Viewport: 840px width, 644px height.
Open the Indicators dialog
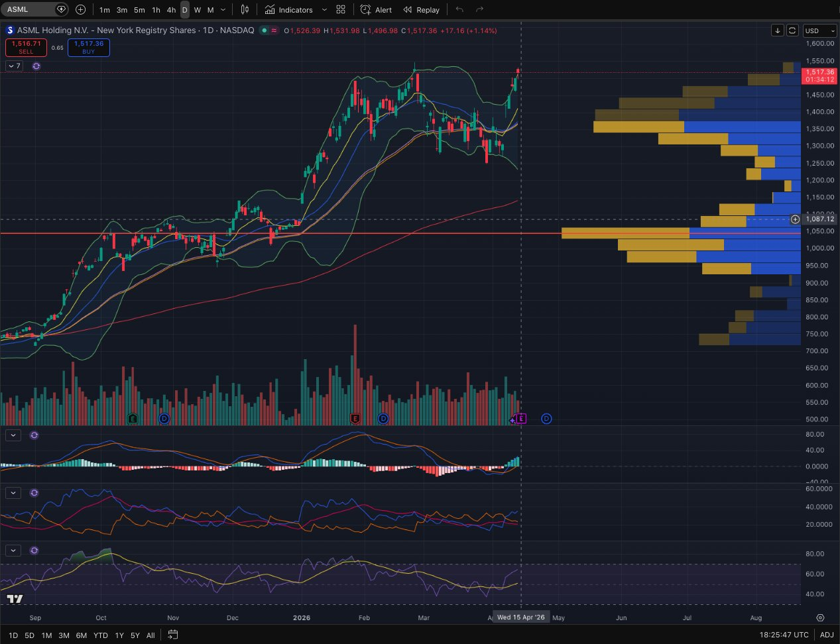click(289, 10)
